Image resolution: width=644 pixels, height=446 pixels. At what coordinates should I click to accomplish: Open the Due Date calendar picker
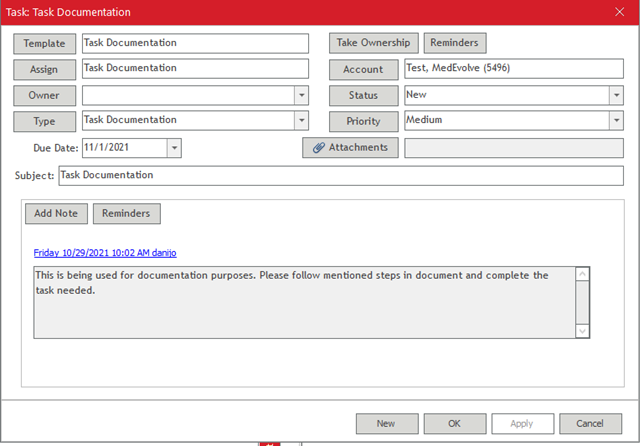174,148
